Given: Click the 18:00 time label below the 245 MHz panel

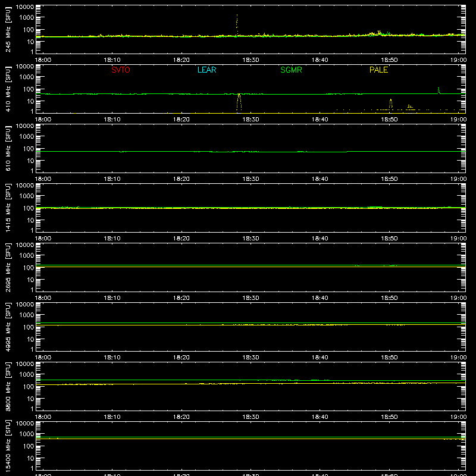Looking at the screenshot, I should click(x=43, y=60).
